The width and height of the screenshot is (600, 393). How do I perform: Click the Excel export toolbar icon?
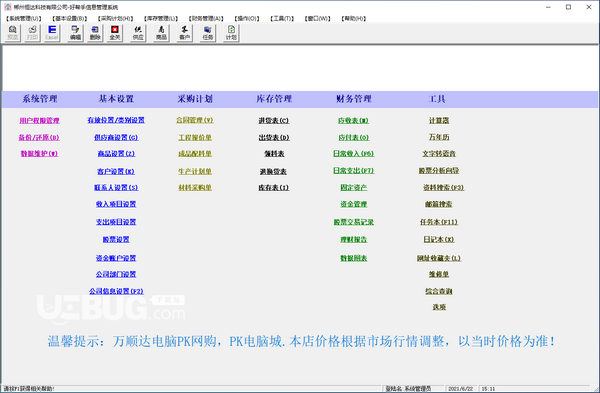(52, 33)
